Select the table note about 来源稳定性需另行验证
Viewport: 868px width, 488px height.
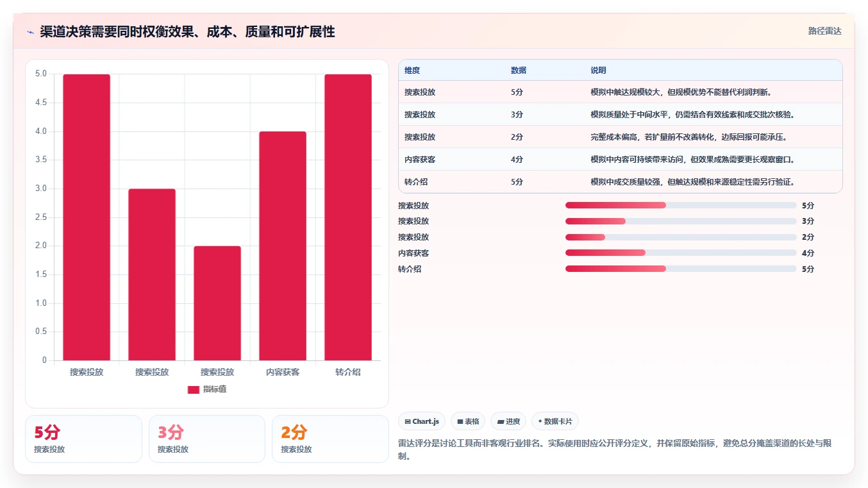tap(692, 182)
